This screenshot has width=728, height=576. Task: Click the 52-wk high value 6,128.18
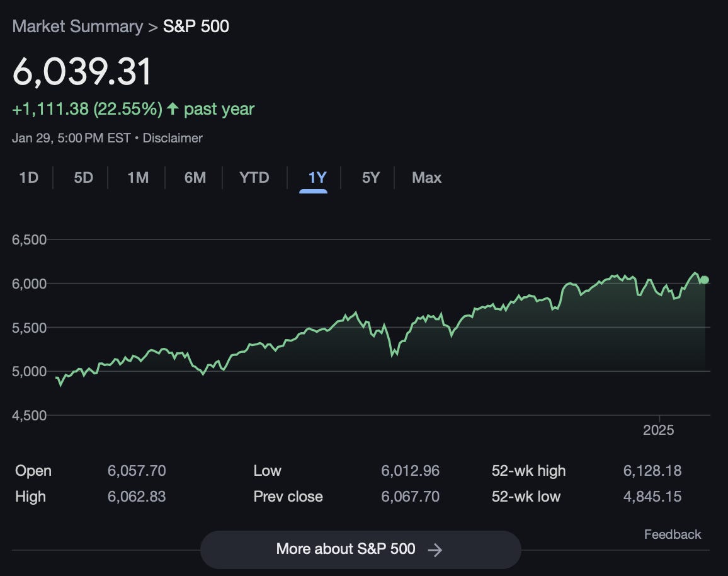tap(652, 471)
